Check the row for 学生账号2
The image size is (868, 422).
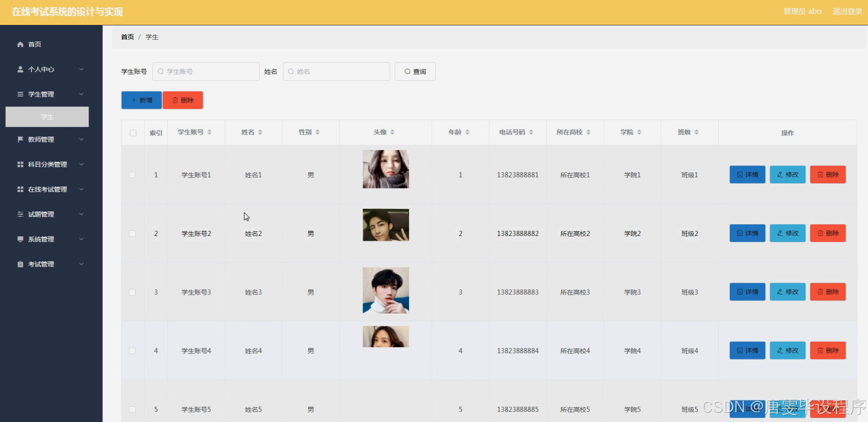(x=132, y=234)
